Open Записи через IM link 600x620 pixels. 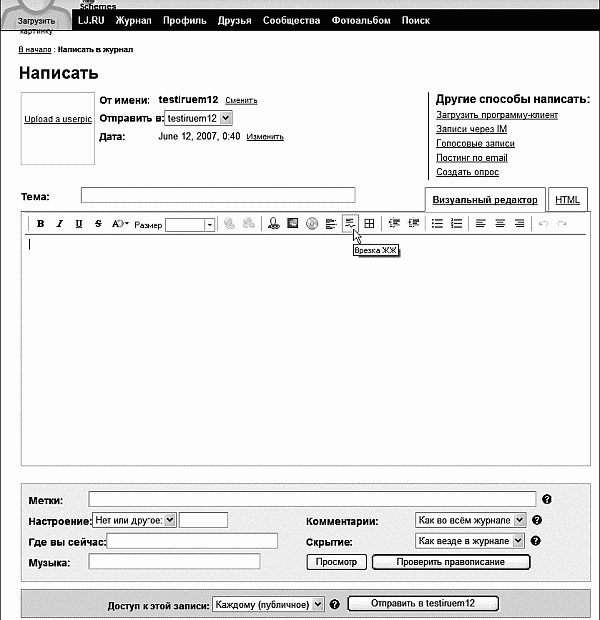click(471, 129)
